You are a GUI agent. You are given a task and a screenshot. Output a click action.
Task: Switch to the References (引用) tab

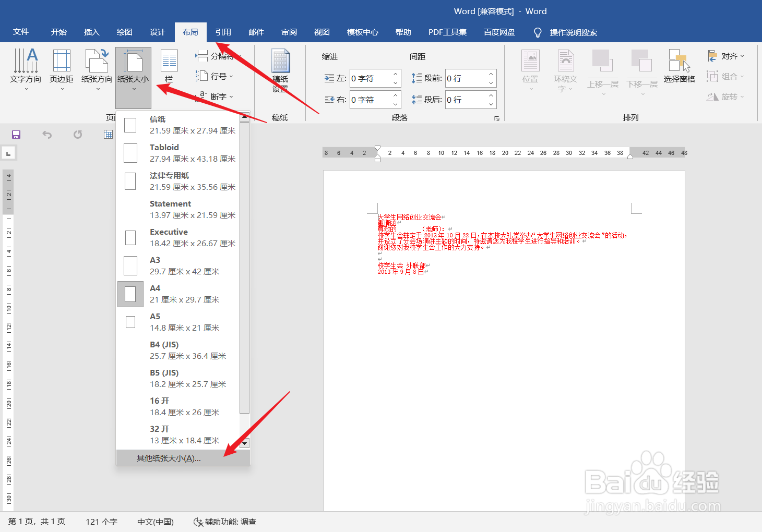[223, 32]
